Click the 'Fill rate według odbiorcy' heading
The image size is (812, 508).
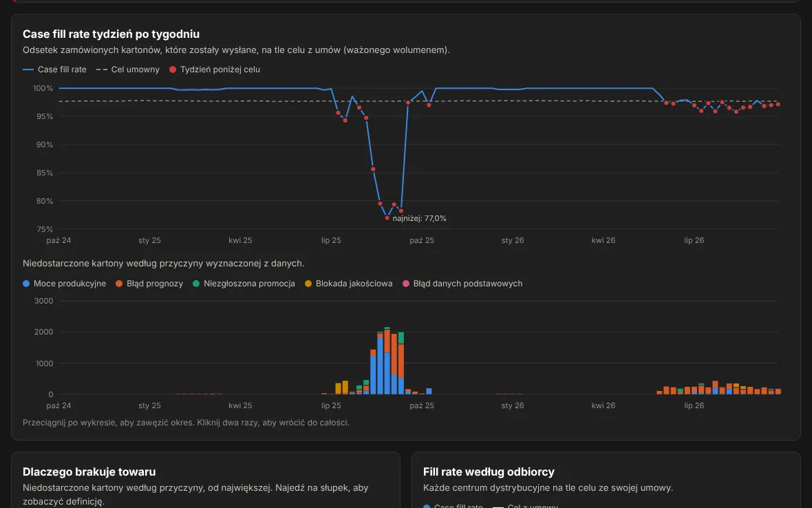489,472
